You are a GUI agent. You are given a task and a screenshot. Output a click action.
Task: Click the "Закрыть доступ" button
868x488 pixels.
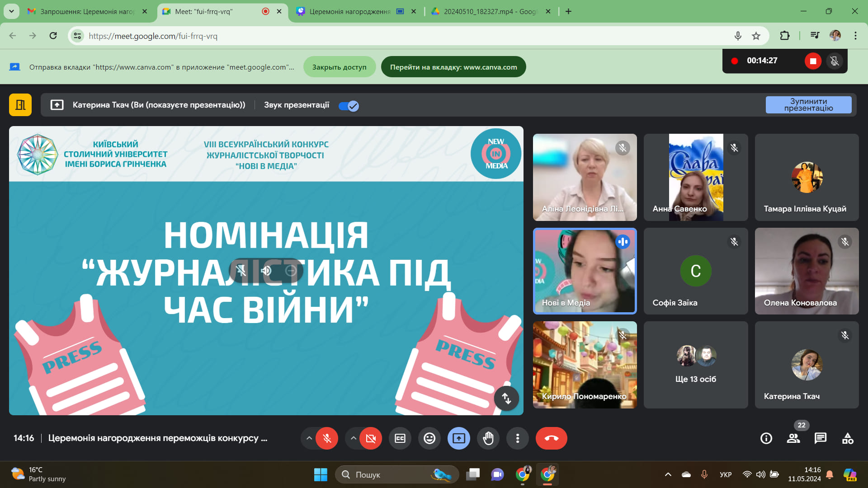(339, 67)
